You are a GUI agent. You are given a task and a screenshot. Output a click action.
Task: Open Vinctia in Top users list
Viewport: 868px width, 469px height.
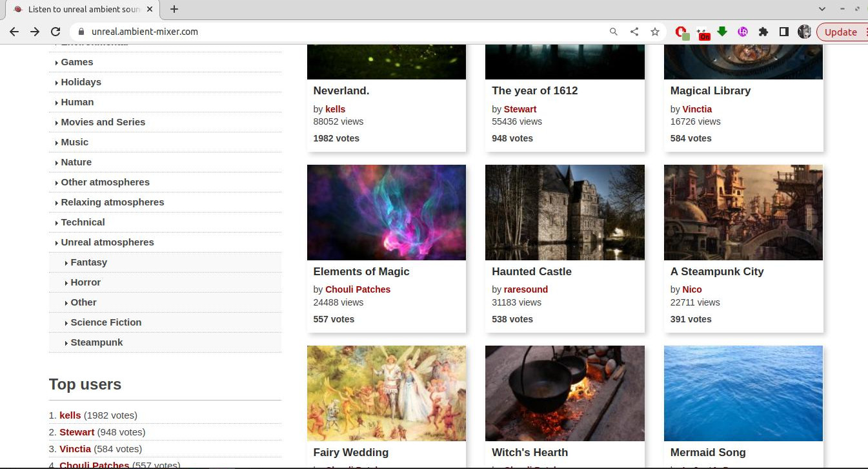[x=76, y=449]
